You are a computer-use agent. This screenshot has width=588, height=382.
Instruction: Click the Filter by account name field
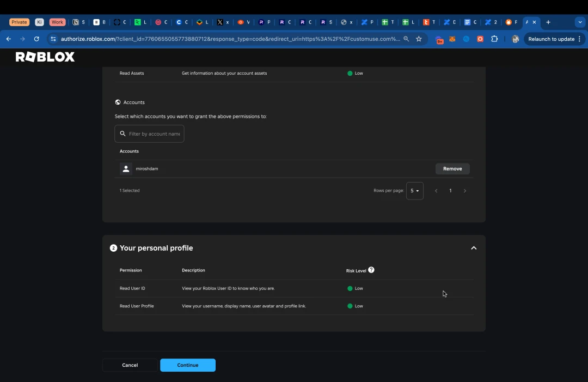[x=149, y=134]
